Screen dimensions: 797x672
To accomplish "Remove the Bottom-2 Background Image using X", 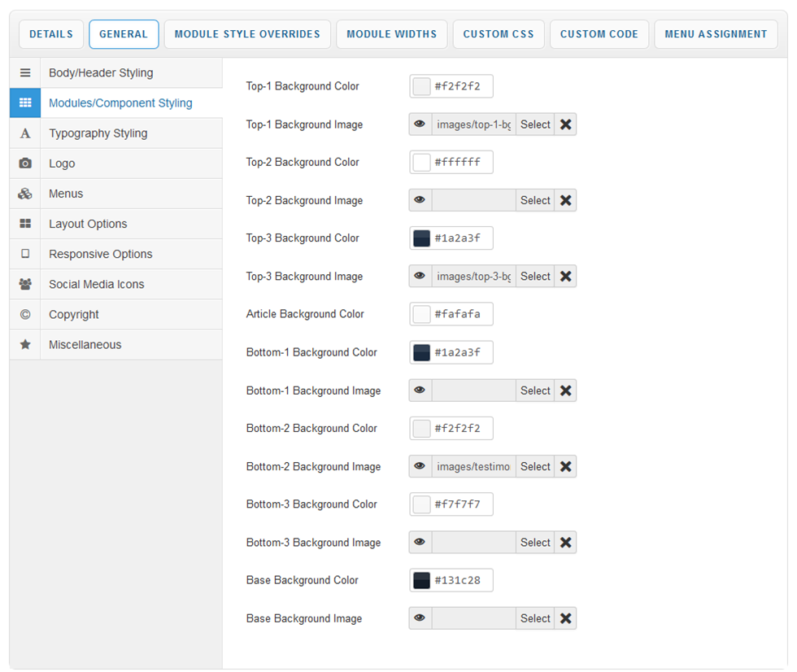I will coord(566,466).
